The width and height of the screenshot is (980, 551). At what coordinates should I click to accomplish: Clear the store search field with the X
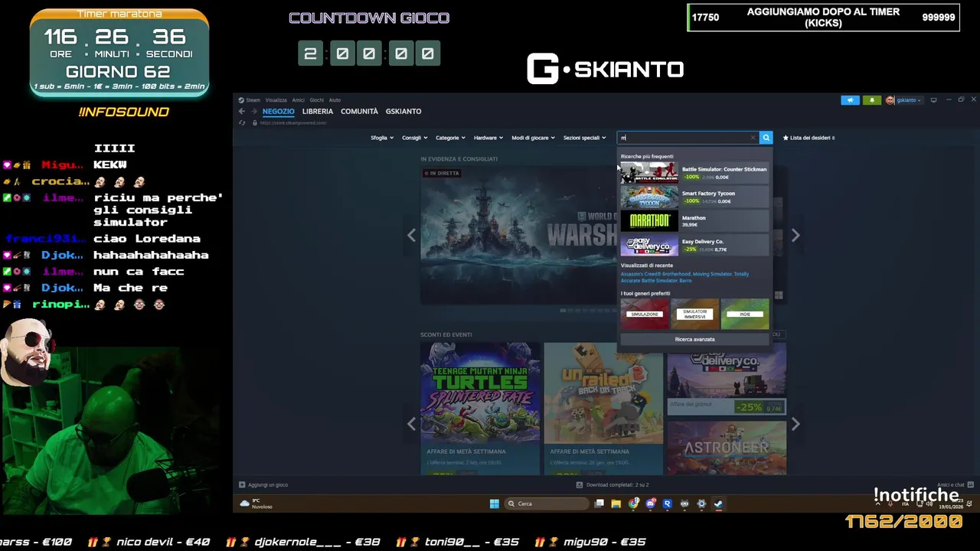click(x=753, y=138)
